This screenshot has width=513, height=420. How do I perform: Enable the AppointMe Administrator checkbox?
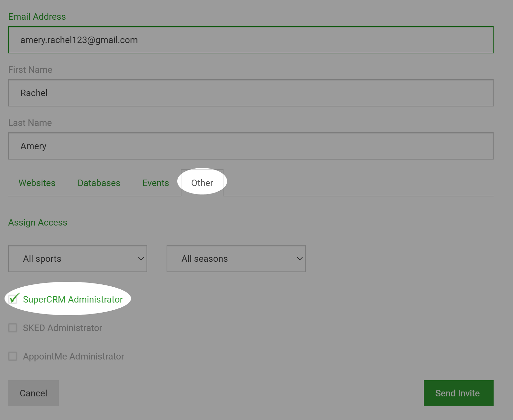13,356
